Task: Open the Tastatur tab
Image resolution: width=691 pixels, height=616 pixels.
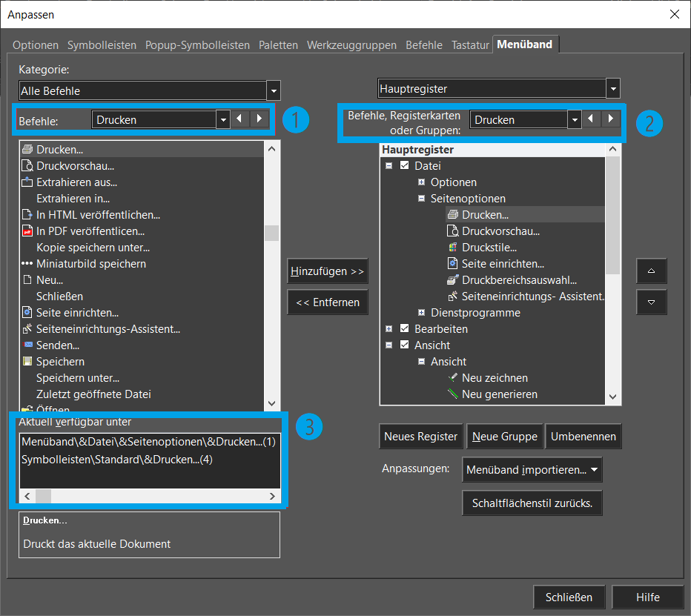Action: click(470, 45)
